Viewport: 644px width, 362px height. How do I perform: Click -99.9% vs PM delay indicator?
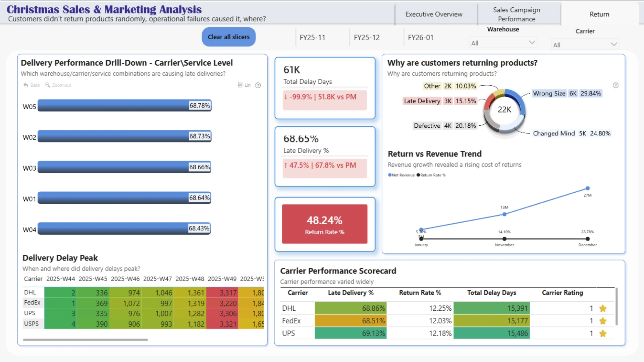tap(325, 100)
